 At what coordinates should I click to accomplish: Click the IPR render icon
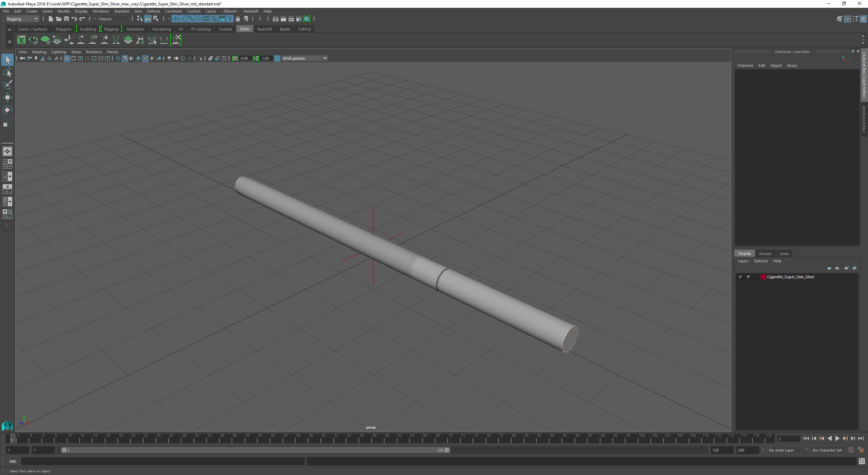click(291, 19)
